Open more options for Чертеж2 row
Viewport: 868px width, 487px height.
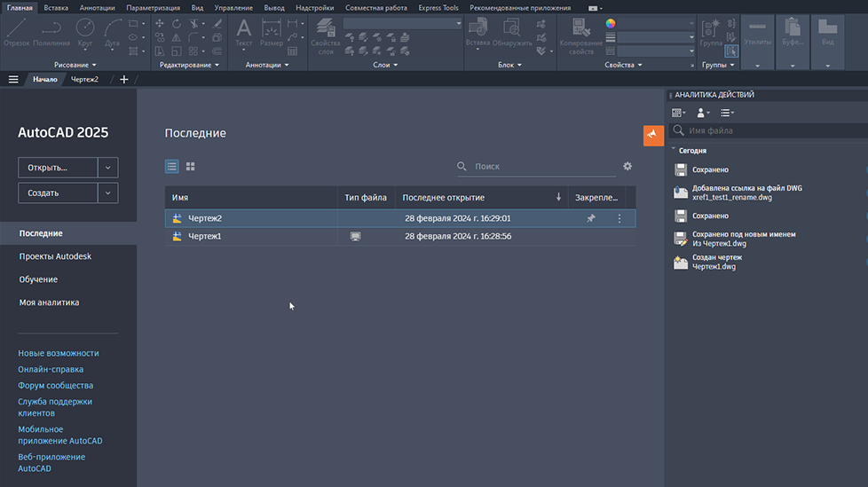pyautogui.click(x=619, y=218)
